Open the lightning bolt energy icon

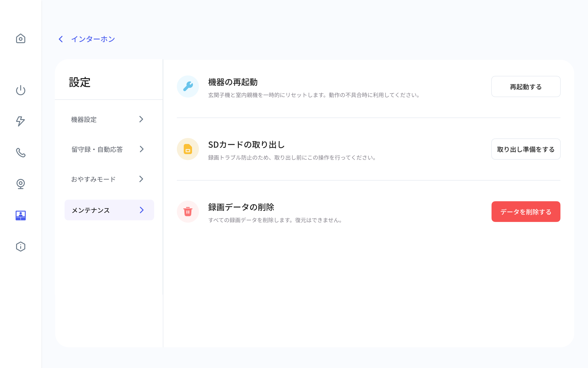(21, 121)
